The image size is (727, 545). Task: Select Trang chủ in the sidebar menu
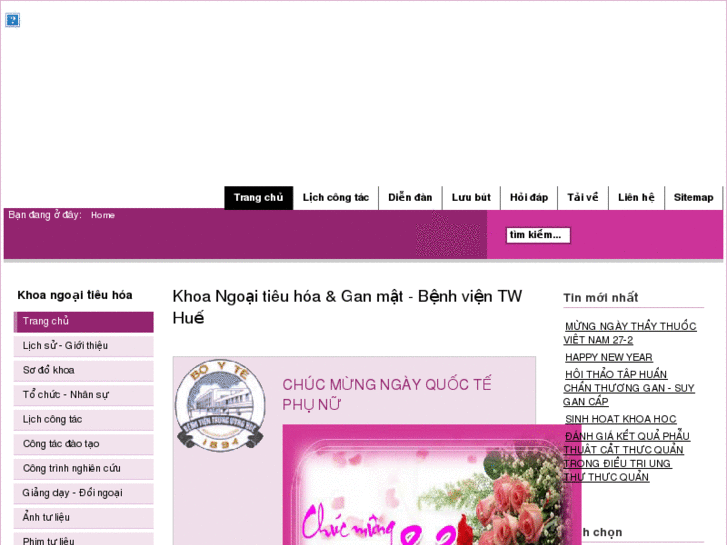pos(83,322)
